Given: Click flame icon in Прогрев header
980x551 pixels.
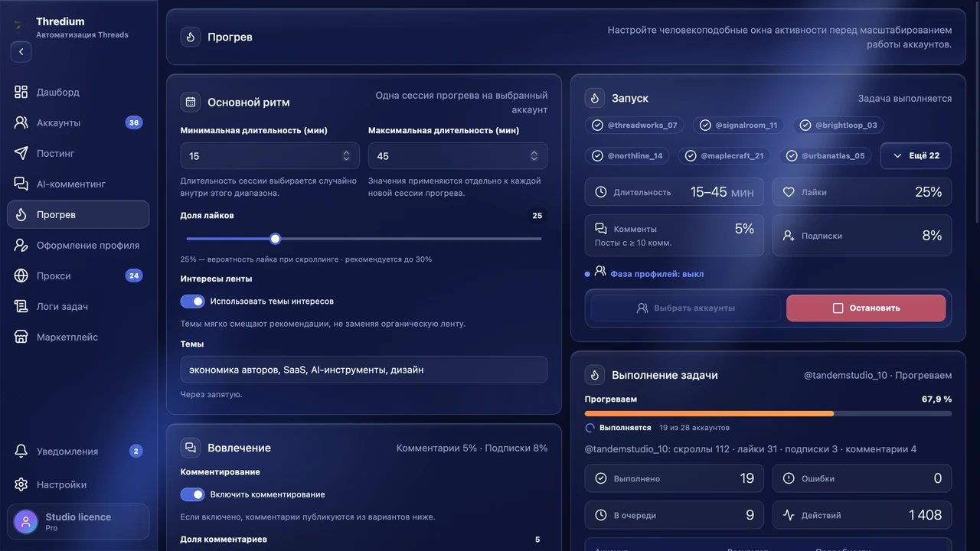Looking at the screenshot, I should click(x=191, y=37).
